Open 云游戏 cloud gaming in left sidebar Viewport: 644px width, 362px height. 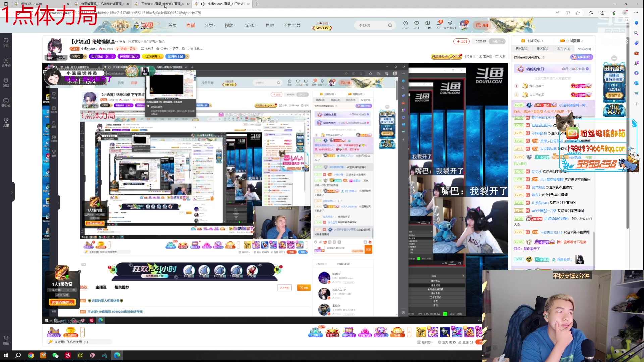(x=6, y=103)
